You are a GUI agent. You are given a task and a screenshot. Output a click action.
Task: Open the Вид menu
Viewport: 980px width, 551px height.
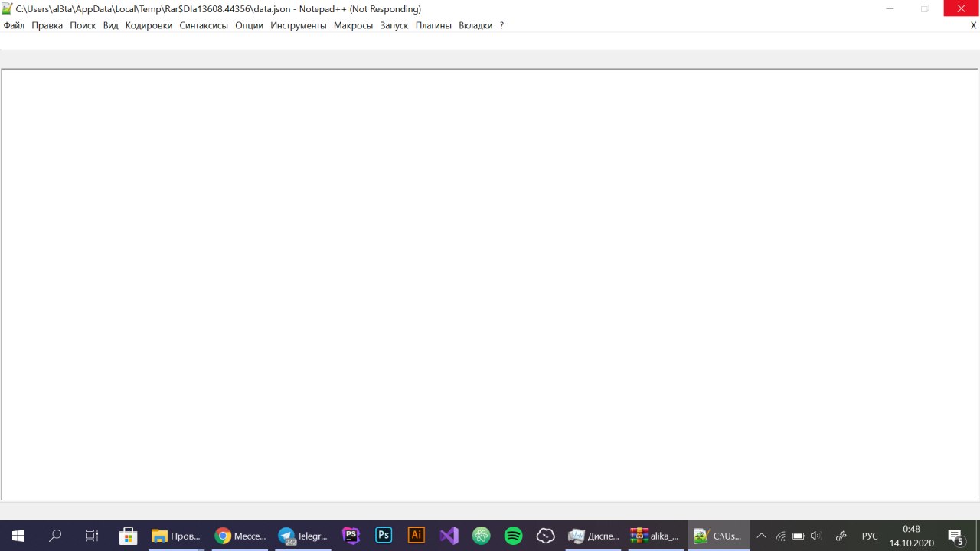pyautogui.click(x=110, y=25)
